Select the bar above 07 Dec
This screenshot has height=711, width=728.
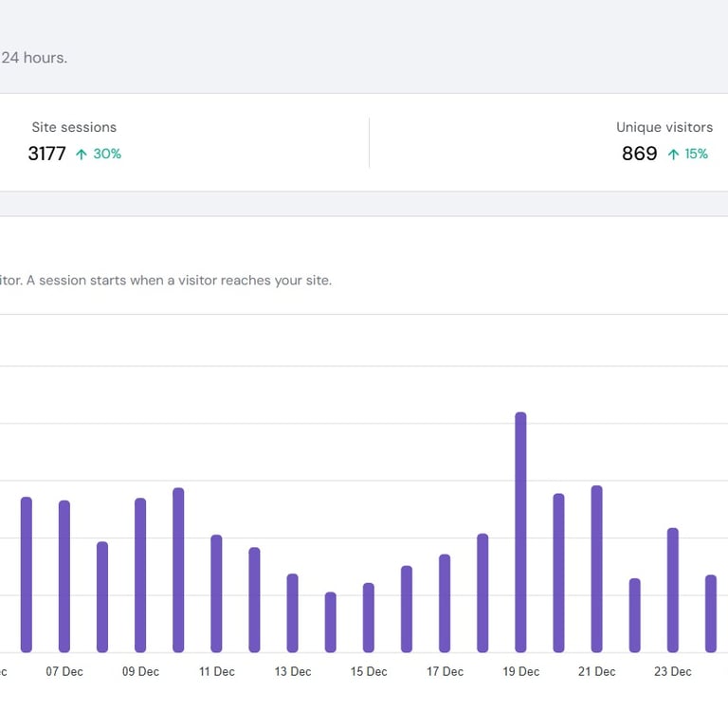pyautogui.click(x=64, y=575)
